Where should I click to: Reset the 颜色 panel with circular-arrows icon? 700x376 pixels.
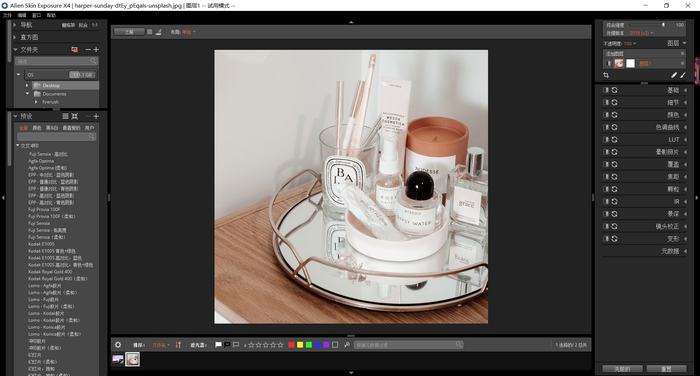[615, 115]
